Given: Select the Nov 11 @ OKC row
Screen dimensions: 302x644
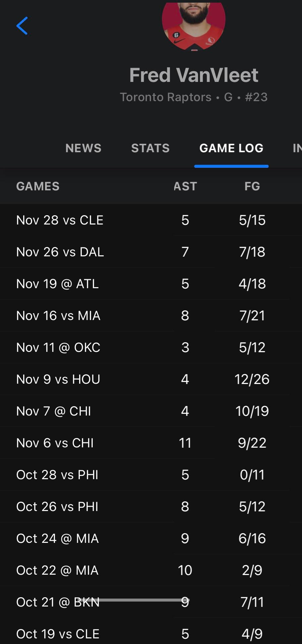Looking at the screenshot, I should point(58,348).
